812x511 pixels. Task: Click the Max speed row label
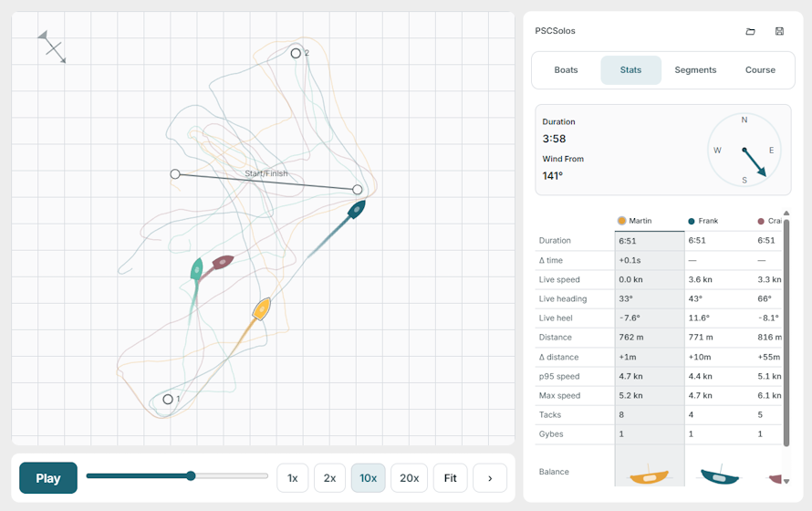click(x=560, y=395)
